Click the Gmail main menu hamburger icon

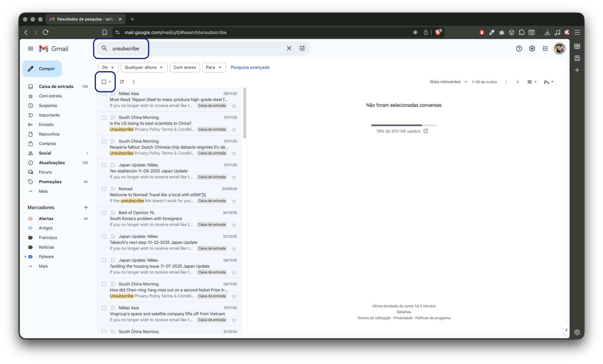31,49
